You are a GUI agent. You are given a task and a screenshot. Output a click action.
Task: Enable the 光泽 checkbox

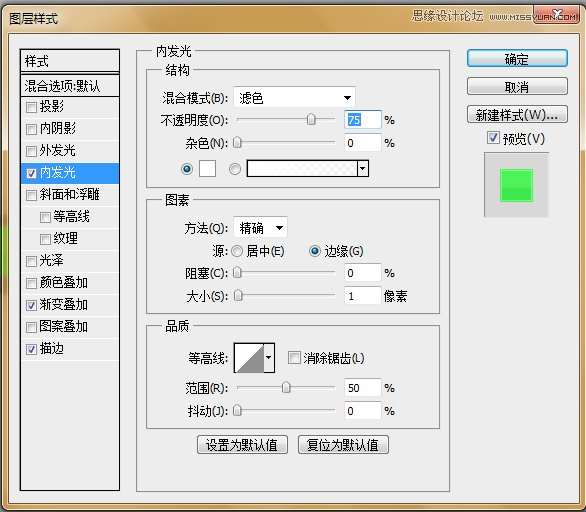31,261
